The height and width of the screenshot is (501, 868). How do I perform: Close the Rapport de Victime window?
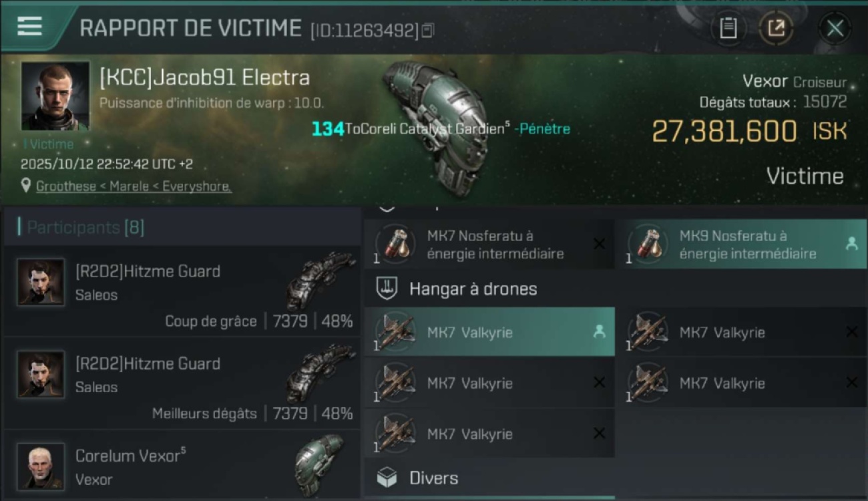(835, 29)
